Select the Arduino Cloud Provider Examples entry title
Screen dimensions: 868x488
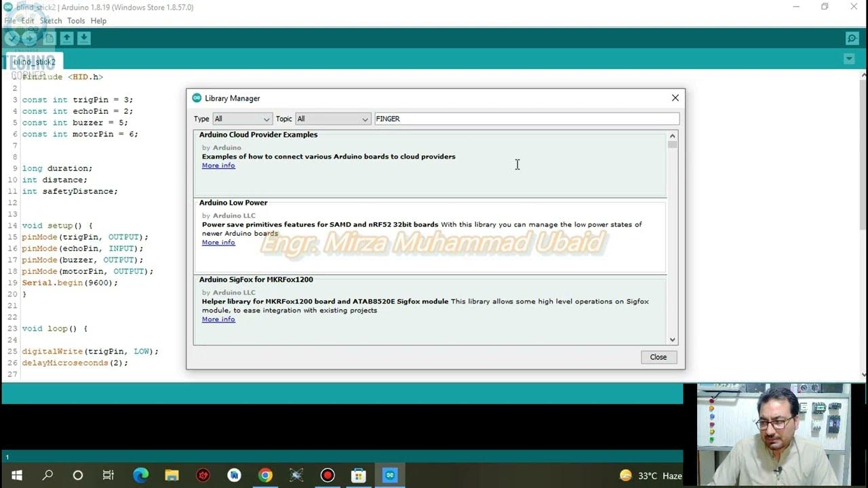coord(258,135)
